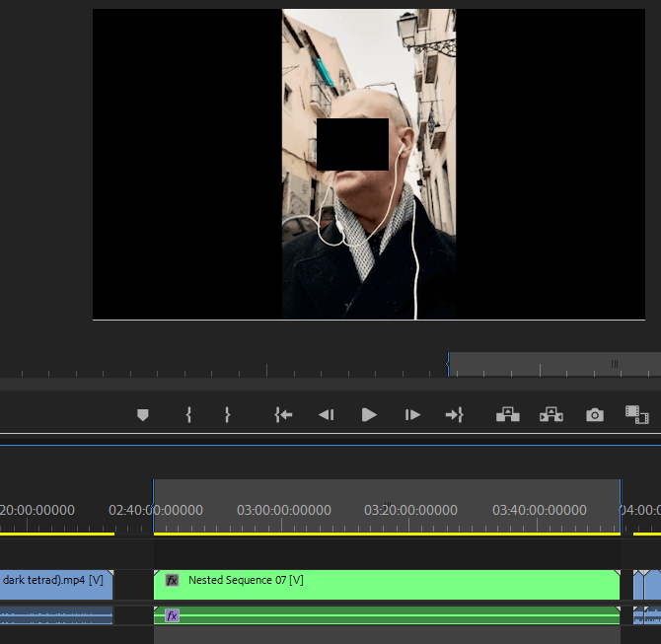This screenshot has width=661, height=644.
Task: Click the program monitor video preview
Action: click(x=369, y=165)
